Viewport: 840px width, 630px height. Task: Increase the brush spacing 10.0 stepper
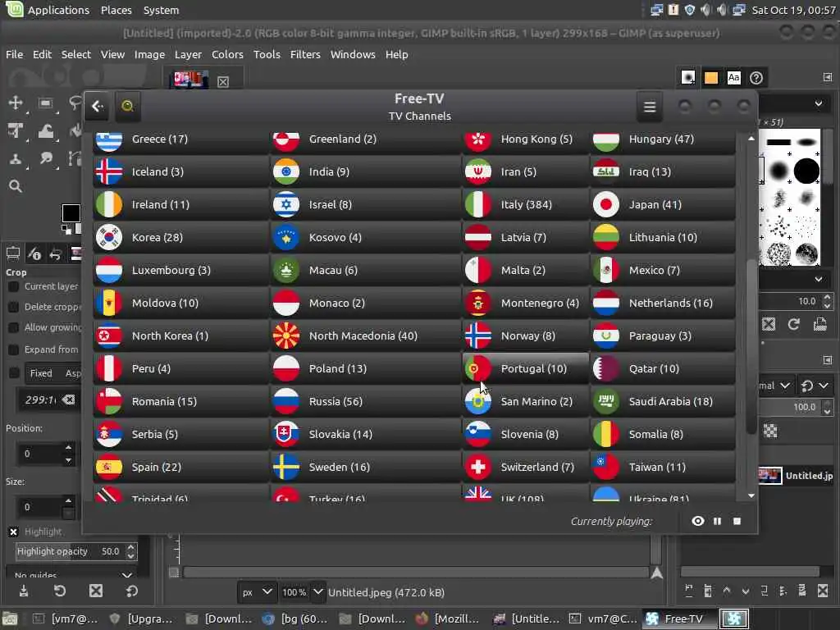coord(828,297)
